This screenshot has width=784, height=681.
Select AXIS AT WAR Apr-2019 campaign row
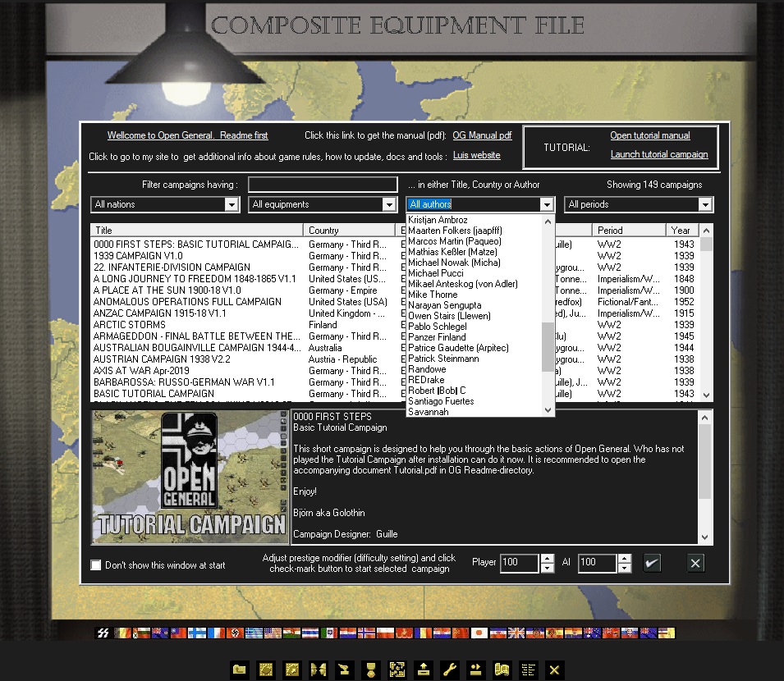[395, 371]
